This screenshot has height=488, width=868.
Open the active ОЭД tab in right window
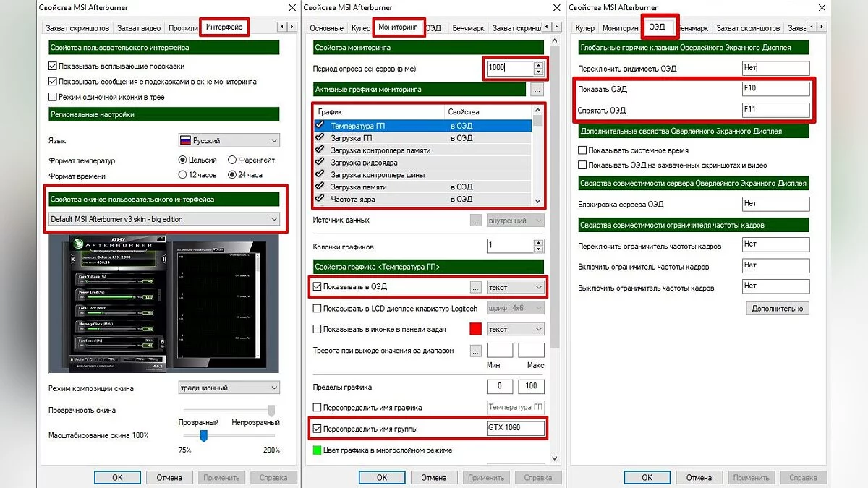(657, 27)
